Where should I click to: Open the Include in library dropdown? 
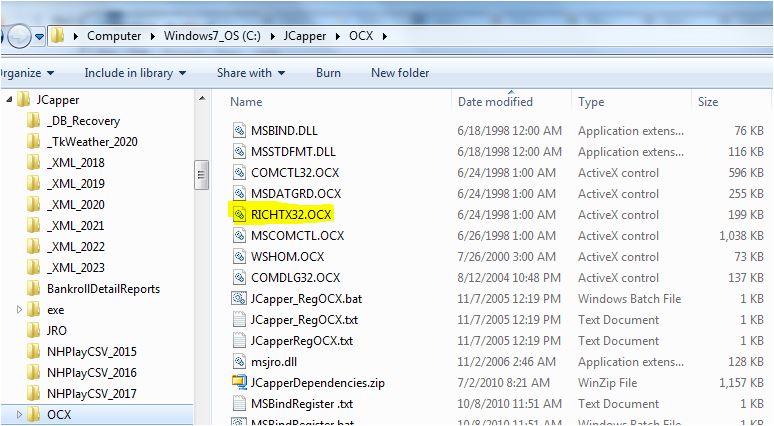135,73
